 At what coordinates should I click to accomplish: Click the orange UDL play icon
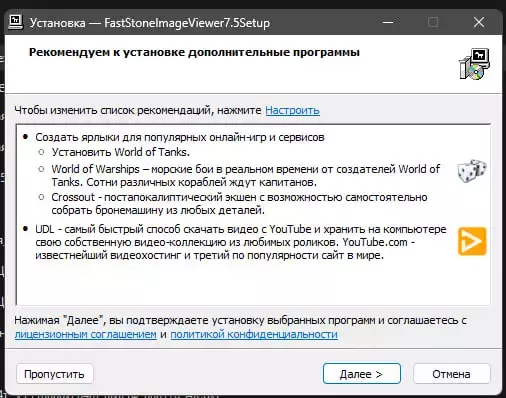(472, 241)
